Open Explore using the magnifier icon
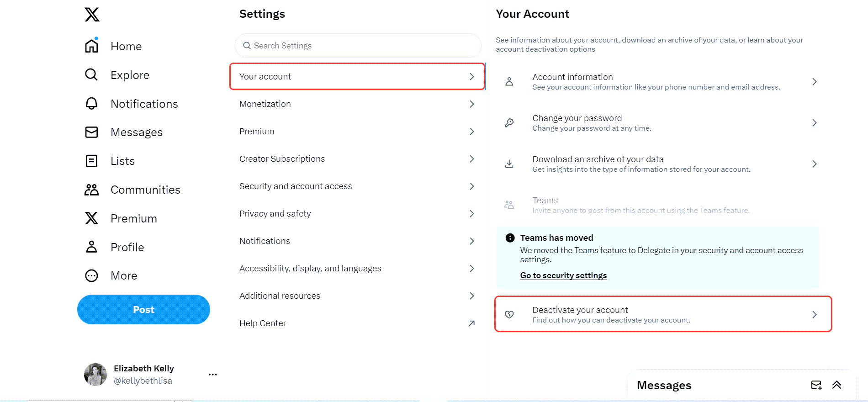868x402 pixels. pos(92,75)
